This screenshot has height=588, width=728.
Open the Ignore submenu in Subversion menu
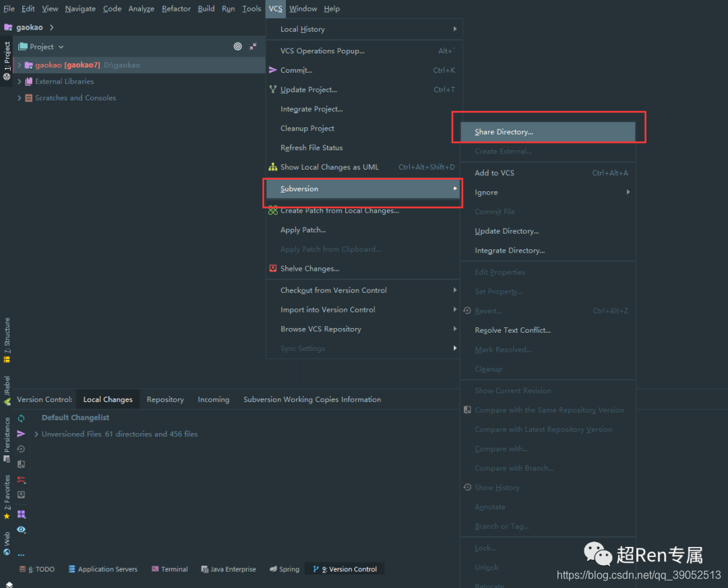click(x=548, y=192)
